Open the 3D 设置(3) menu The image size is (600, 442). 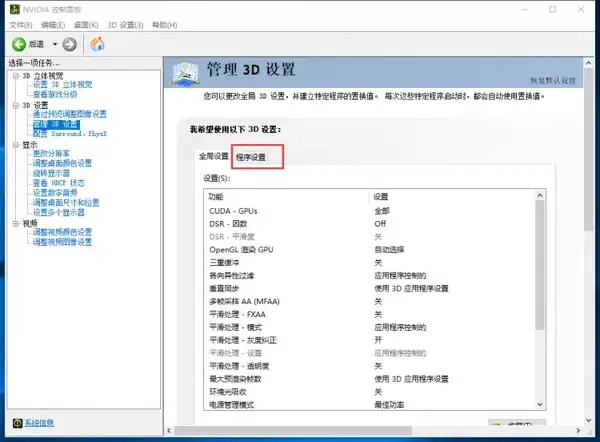(x=125, y=24)
